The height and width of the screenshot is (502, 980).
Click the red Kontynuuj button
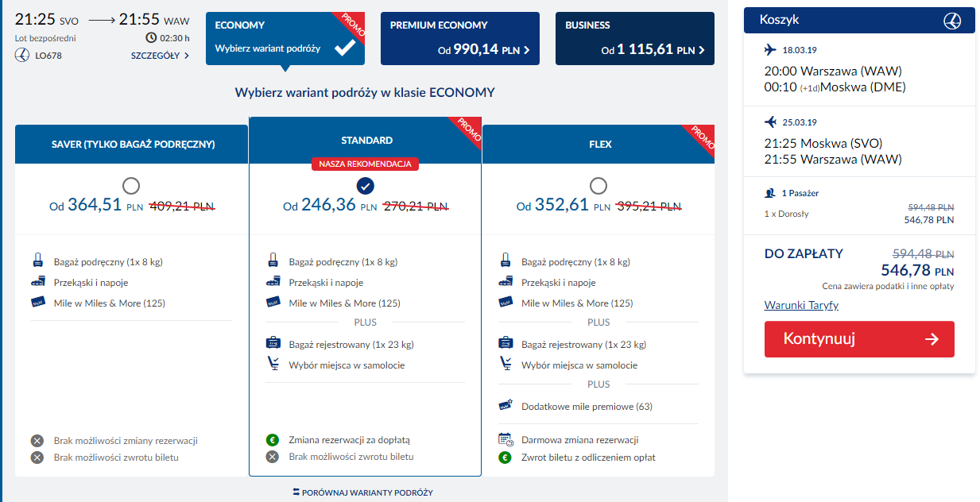tap(859, 339)
